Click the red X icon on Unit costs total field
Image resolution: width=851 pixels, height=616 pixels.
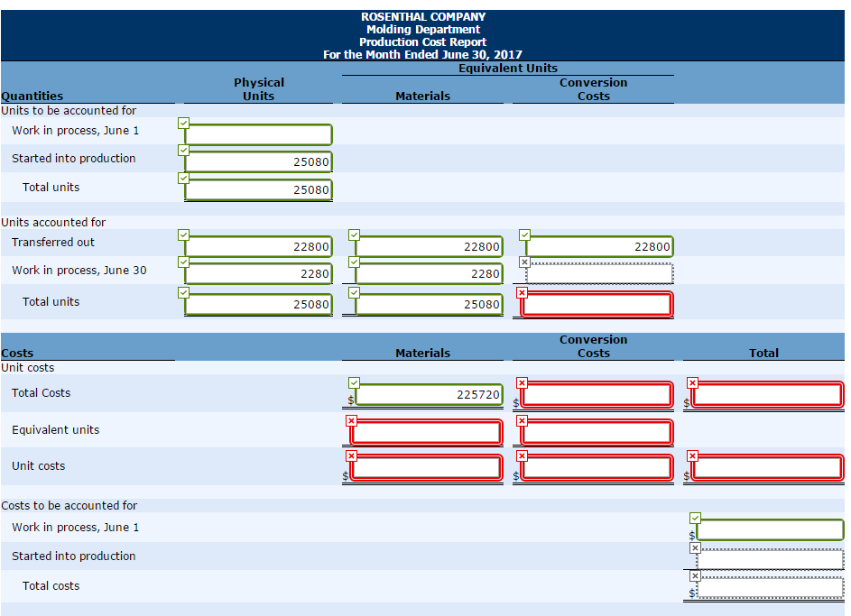(x=692, y=455)
